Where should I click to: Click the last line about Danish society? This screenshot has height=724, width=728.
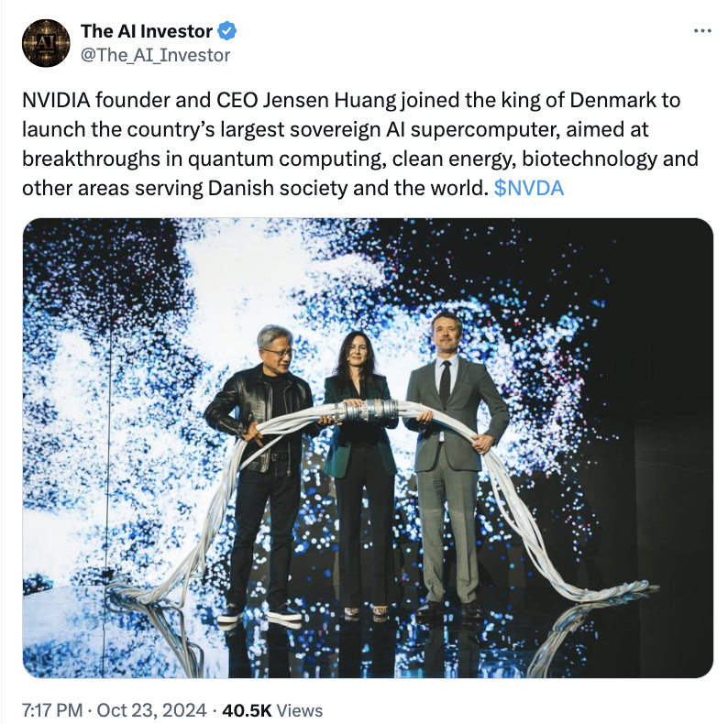click(293, 189)
